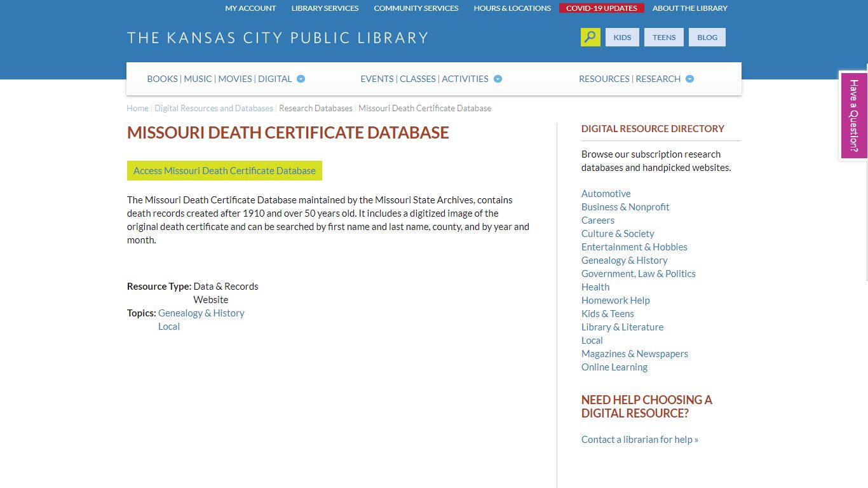Open Hours & Locations menu
The image size is (868, 488).
[x=512, y=8]
